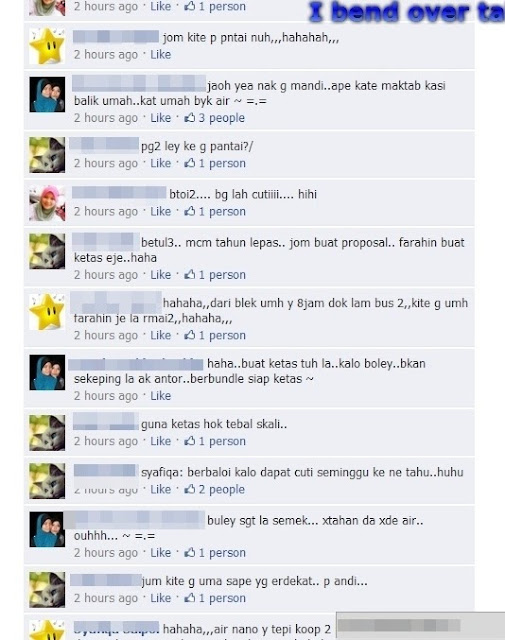This screenshot has width=505, height=640.
Task: Click thumbs-up icon on 'jum kite g uma' comment
Action: [x=189, y=598]
